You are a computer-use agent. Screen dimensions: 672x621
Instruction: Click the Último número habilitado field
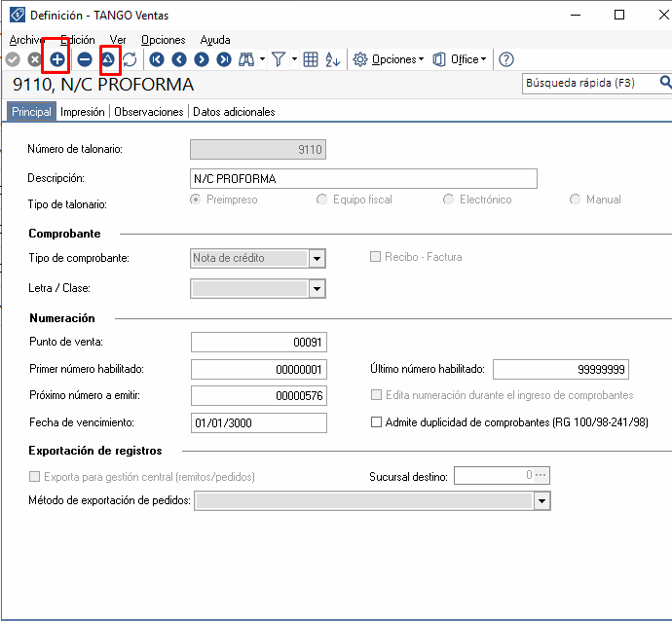click(x=561, y=369)
